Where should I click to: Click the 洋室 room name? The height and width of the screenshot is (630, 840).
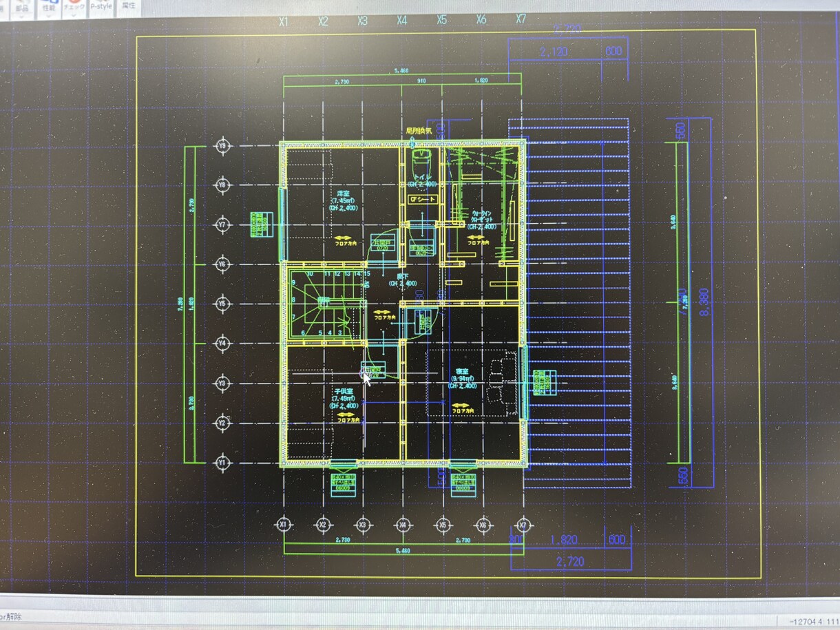click(342, 193)
